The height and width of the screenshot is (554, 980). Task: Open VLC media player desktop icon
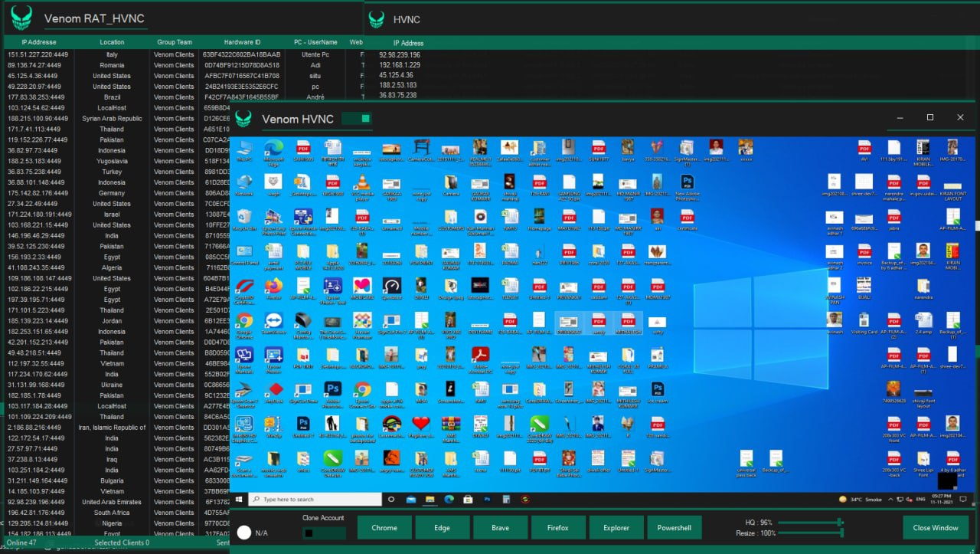tap(362, 185)
